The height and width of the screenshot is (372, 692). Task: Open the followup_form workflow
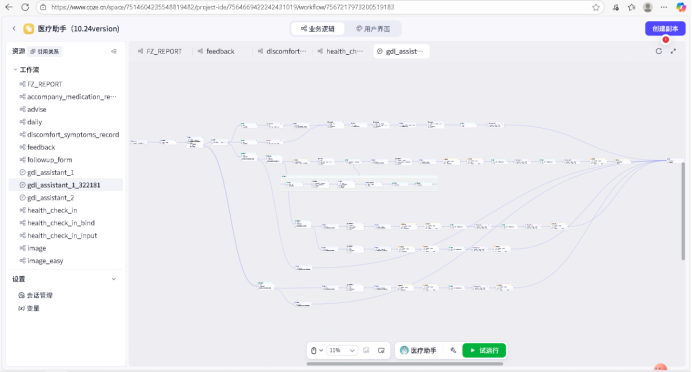coord(65,160)
